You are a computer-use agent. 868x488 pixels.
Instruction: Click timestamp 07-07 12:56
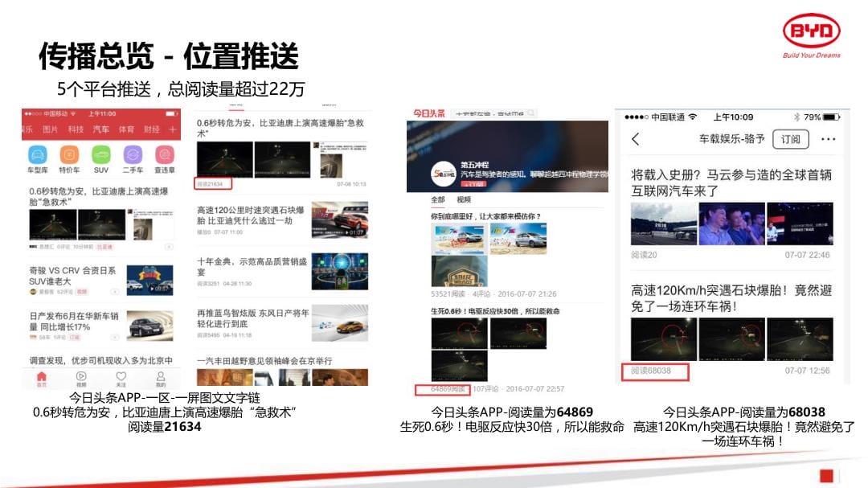807,371
